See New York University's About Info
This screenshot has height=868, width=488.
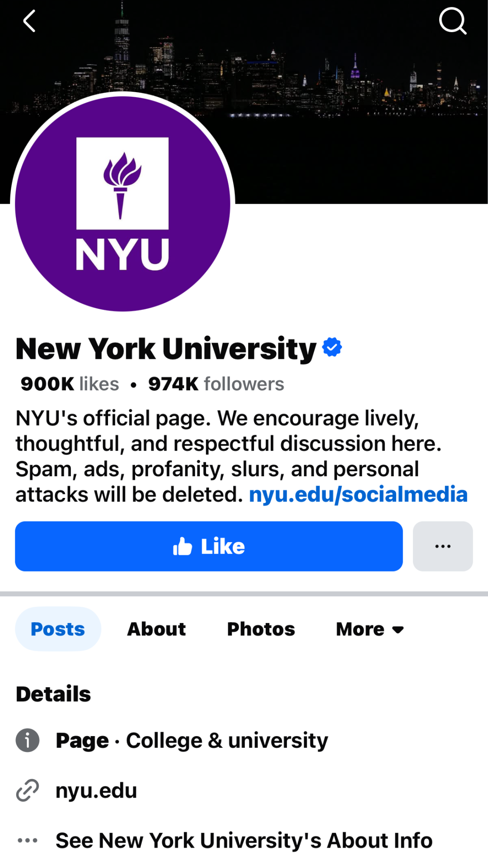coord(244,840)
